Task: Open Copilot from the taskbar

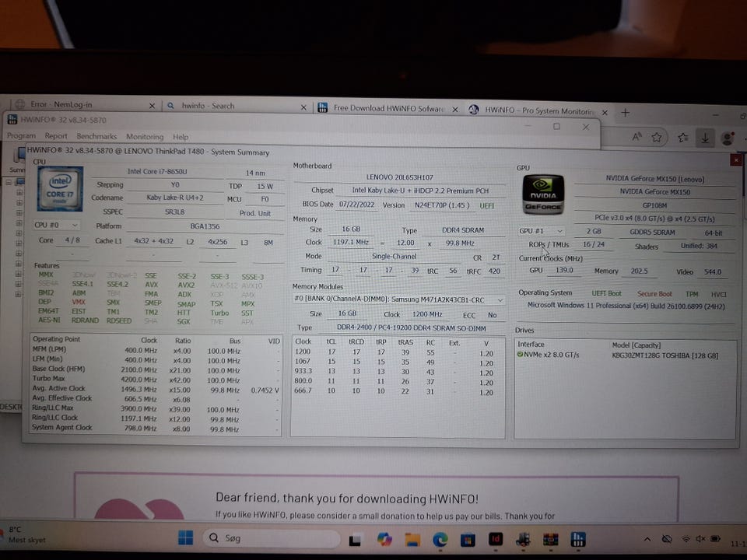Action: tap(384, 540)
